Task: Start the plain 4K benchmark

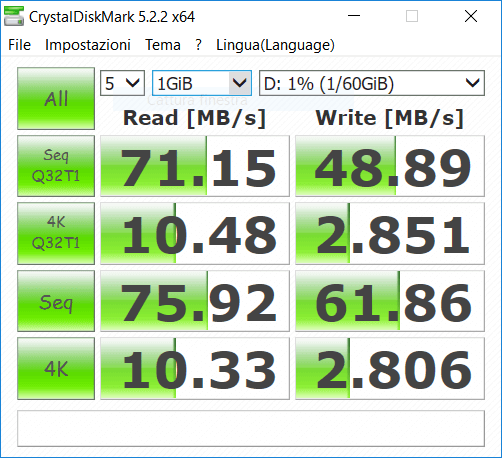Action: (x=56, y=368)
